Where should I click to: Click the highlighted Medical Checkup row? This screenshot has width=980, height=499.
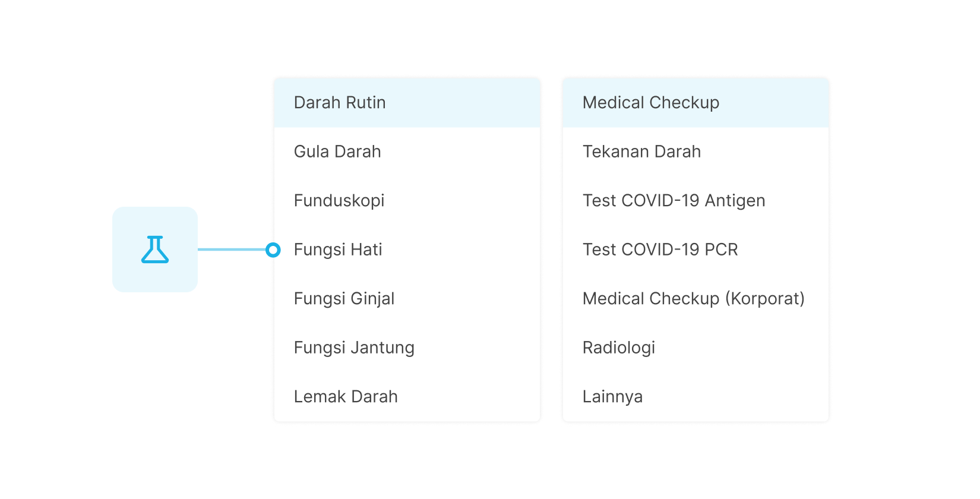point(695,102)
